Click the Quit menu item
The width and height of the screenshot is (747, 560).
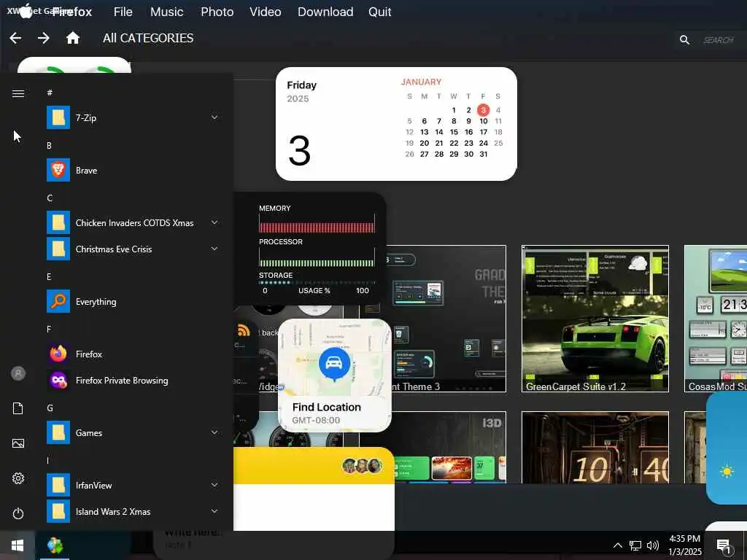tap(379, 12)
